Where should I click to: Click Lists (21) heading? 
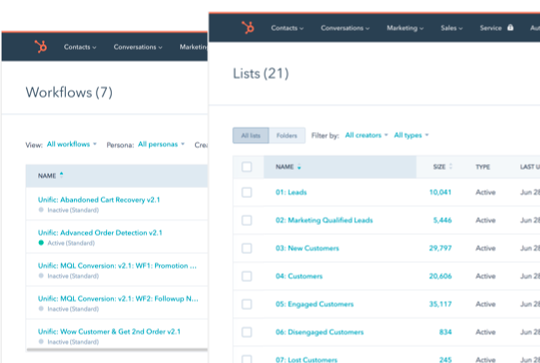[261, 74]
